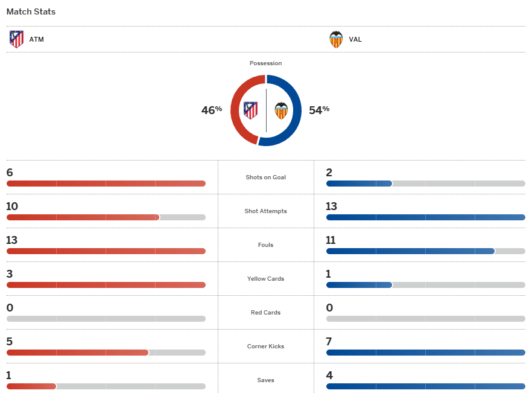Select the VAL team name link
The height and width of the screenshot is (393, 532).
(x=355, y=40)
